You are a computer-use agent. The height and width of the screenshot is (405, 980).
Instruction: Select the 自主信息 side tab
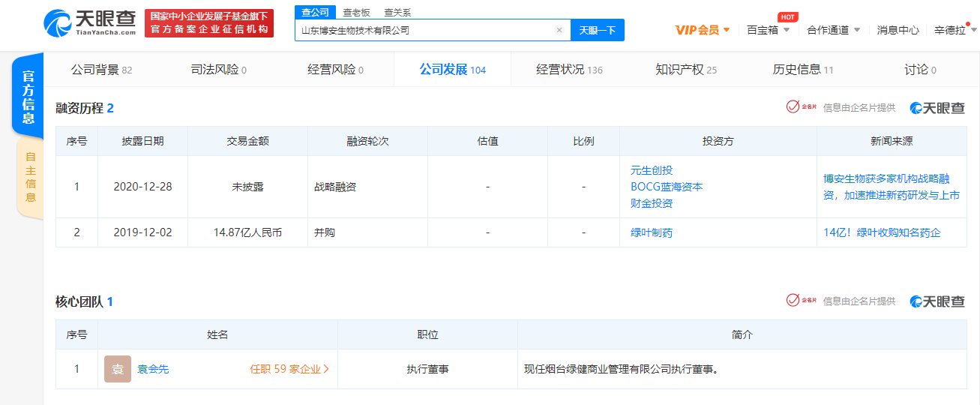(x=30, y=178)
